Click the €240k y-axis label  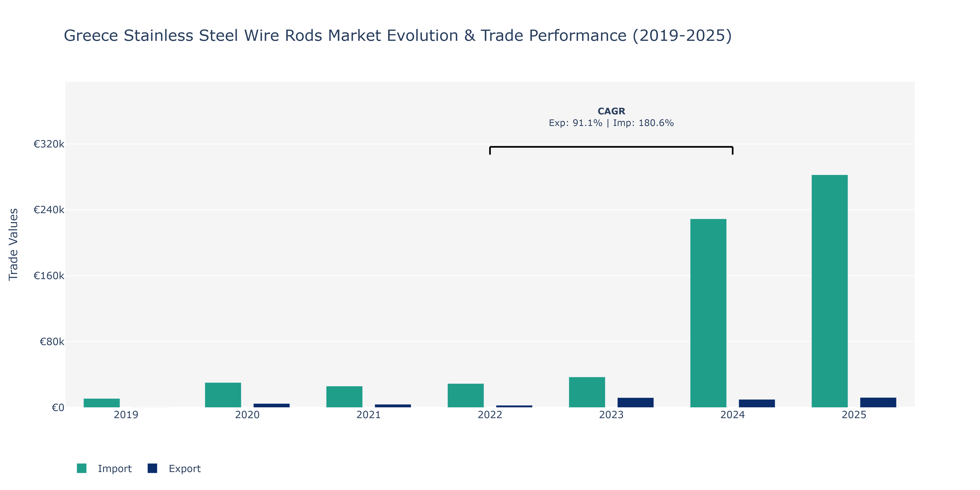coord(49,210)
